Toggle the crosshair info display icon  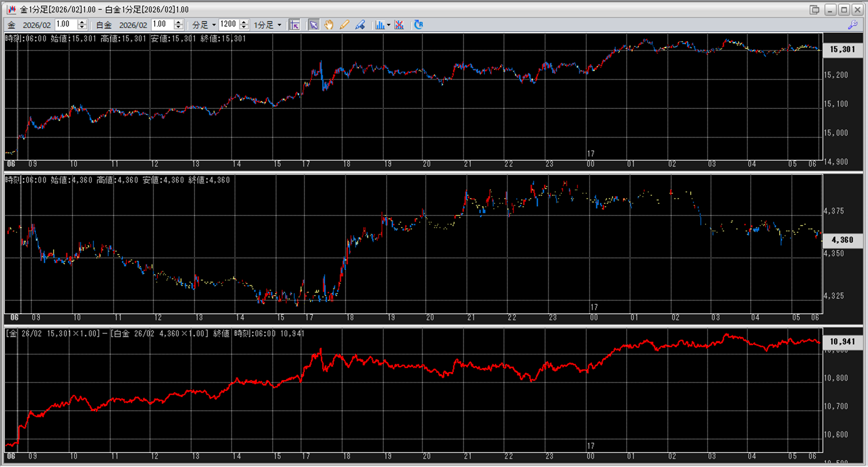(295, 25)
